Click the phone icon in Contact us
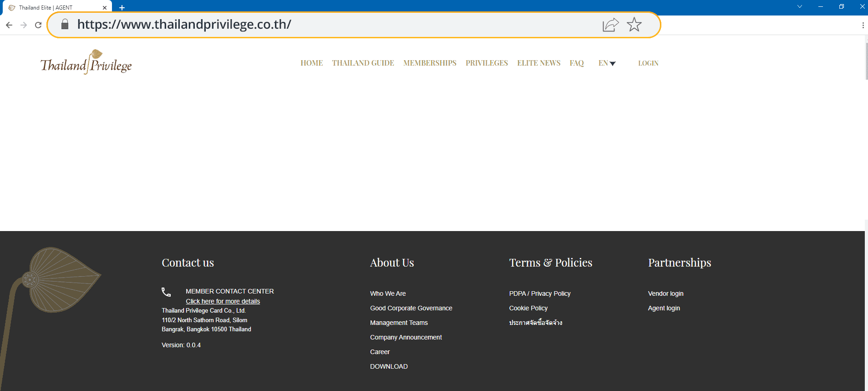This screenshot has width=868, height=391. pos(167,292)
